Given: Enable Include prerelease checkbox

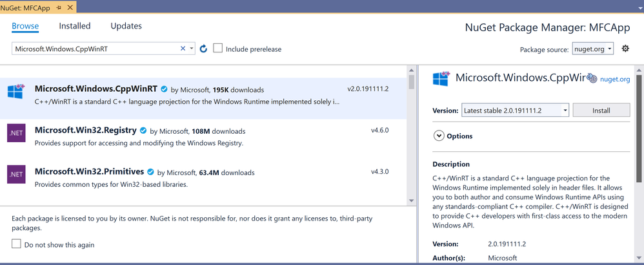Looking at the screenshot, I should coord(217,48).
